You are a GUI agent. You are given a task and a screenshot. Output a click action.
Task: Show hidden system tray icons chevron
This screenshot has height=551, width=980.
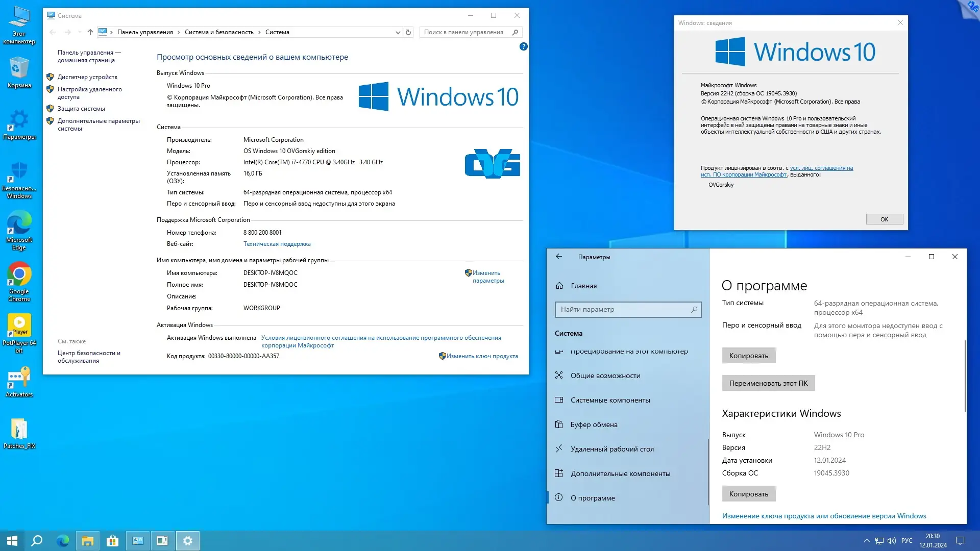click(867, 541)
